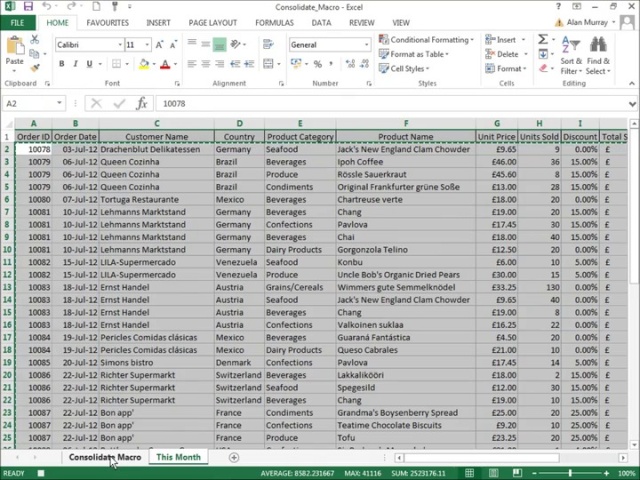640x480 pixels.
Task: Open the font size dropdown
Action: point(147,44)
